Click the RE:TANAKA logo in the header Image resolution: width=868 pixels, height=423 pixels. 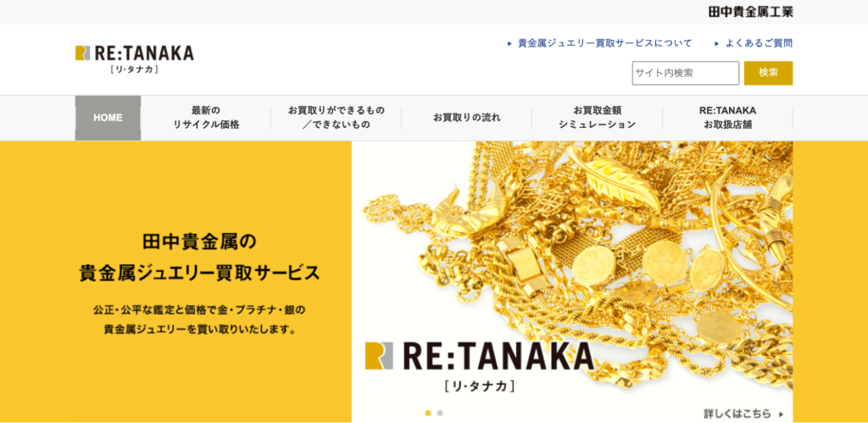click(135, 59)
